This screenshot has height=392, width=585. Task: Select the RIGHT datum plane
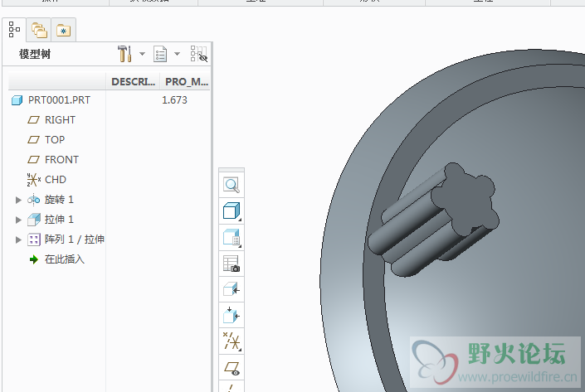tap(60, 120)
